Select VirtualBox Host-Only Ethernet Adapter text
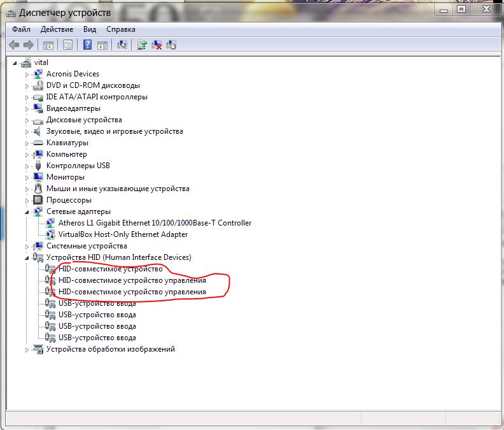Screen dimensions: 504x430 click(123, 234)
